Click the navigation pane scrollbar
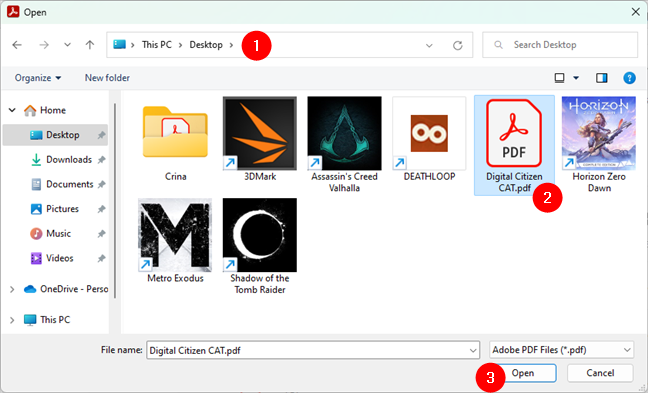This screenshot has height=393, width=648. 115,200
